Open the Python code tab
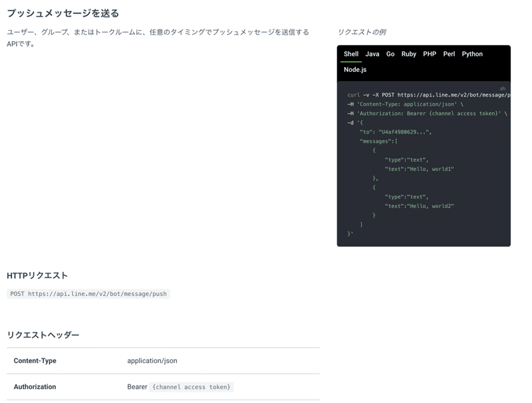The height and width of the screenshot is (403, 532). tap(472, 54)
